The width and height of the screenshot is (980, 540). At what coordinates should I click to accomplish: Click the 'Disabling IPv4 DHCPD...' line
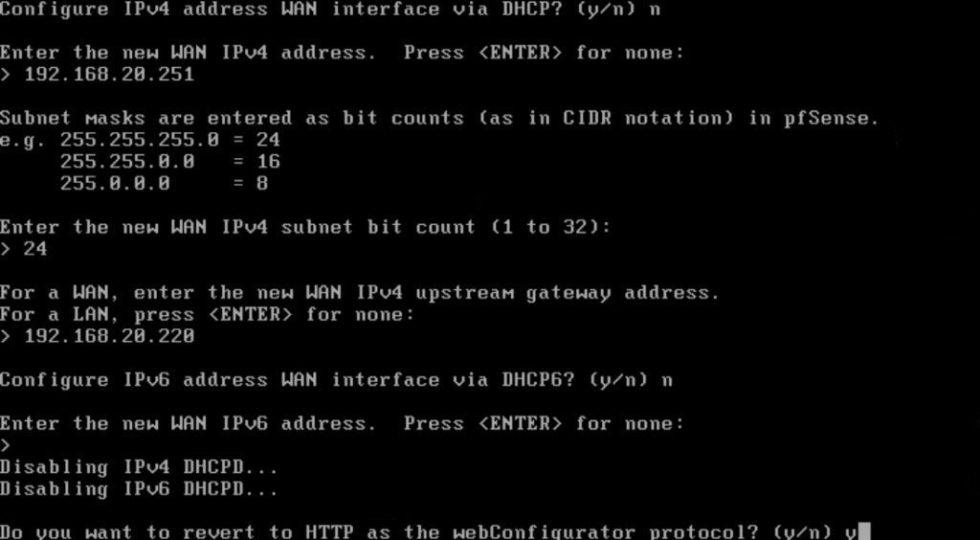139,467
